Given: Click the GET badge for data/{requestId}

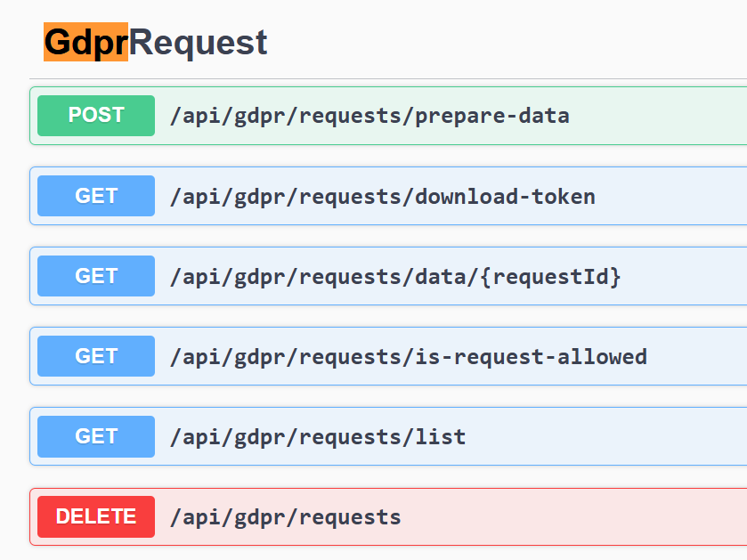Looking at the screenshot, I should click(96, 276).
